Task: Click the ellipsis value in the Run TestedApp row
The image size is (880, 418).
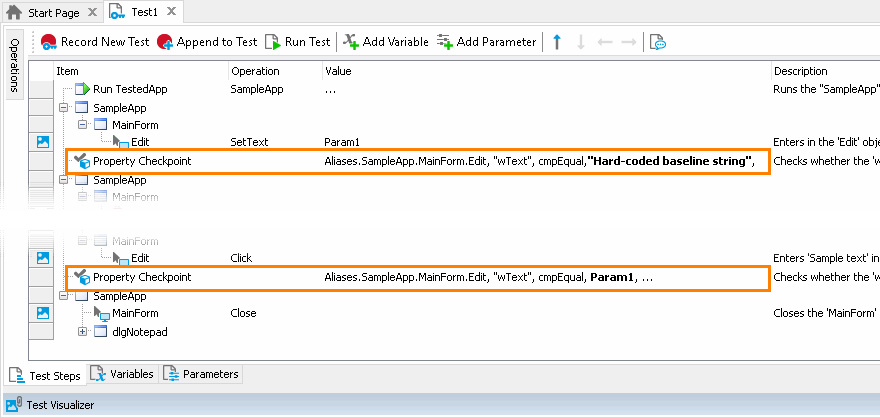Action: [x=330, y=89]
